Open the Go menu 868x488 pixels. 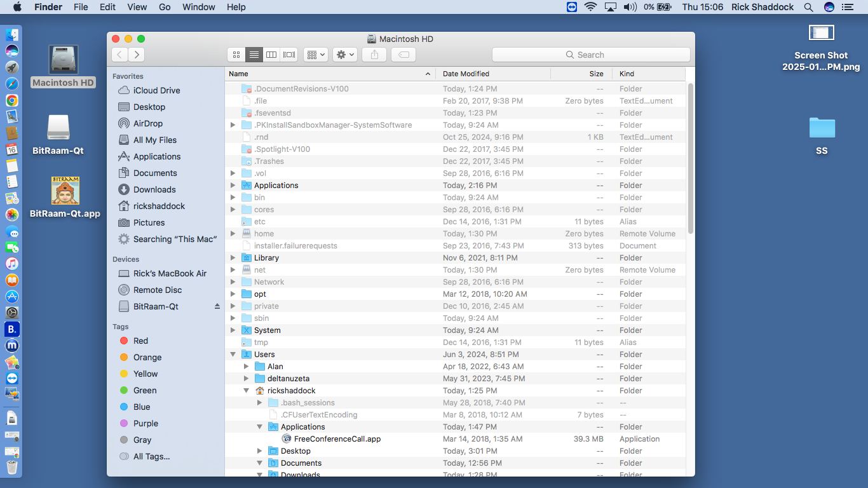point(165,7)
